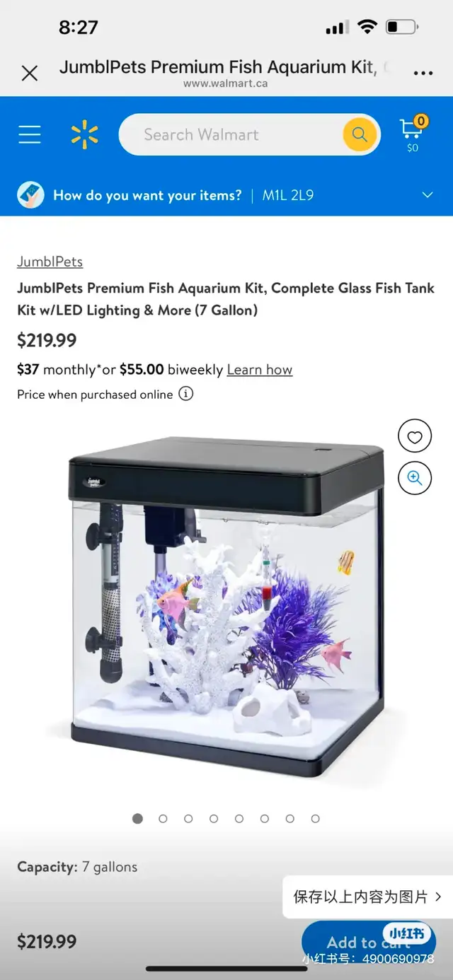Open the JumblPets brand link
453x980 pixels.
pyautogui.click(x=50, y=262)
